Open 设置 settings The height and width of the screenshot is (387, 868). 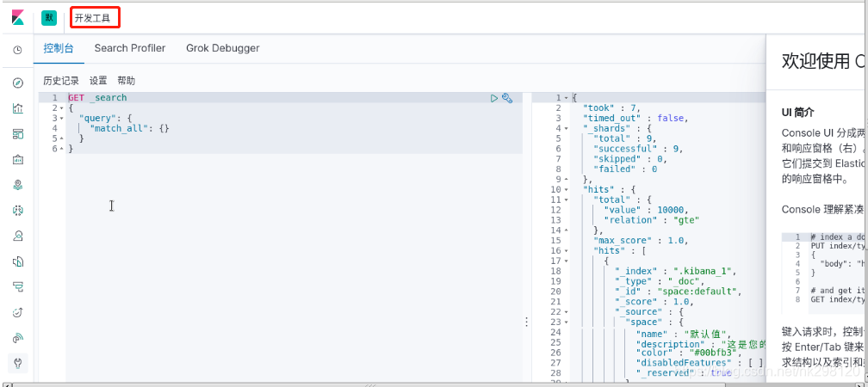[x=98, y=81]
